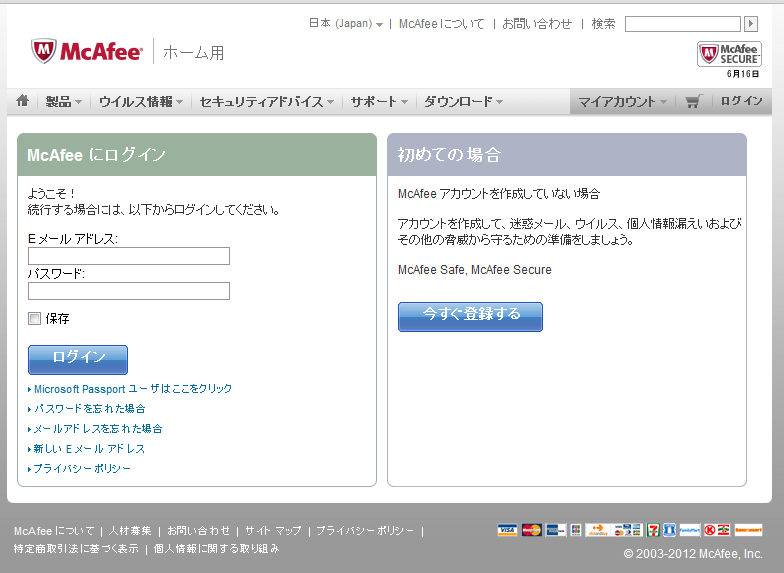
Task: Click the VISA payment icon
Action: click(507, 530)
